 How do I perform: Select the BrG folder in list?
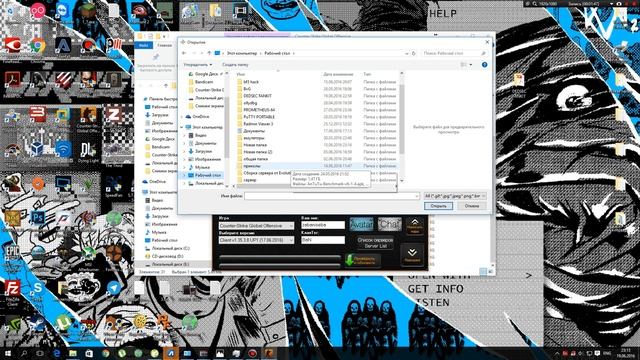coord(247,89)
